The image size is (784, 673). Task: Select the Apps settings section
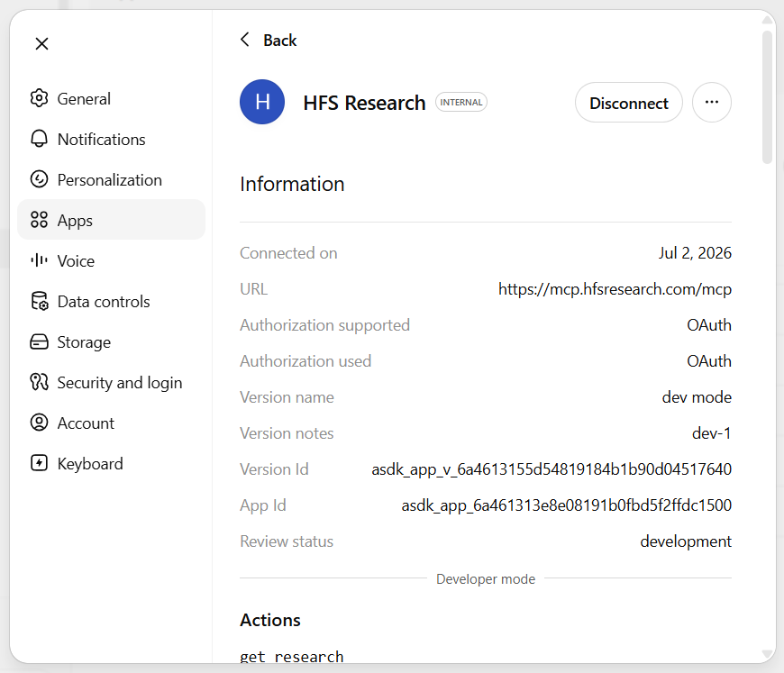coord(111,220)
